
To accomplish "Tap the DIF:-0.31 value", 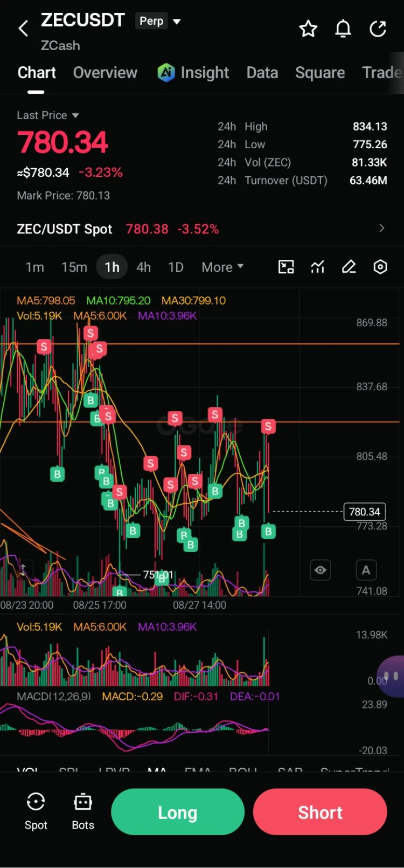I will 196,697.
